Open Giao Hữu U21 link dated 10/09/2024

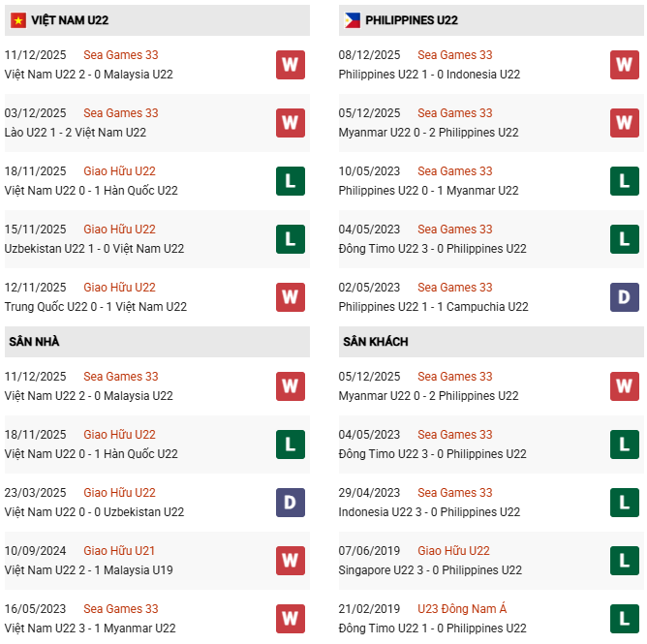click(119, 551)
